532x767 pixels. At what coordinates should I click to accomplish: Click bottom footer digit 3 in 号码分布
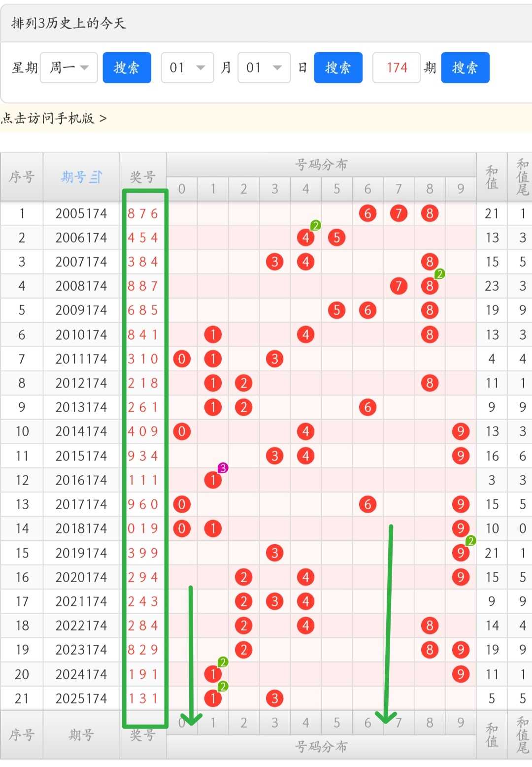pos(274,723)
